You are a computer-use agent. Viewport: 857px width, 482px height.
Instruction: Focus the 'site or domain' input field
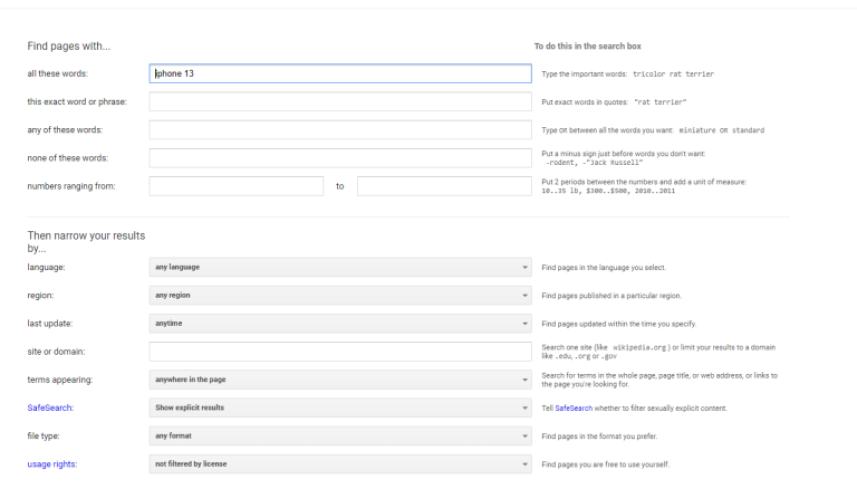pyautogui.click(x=340, y=352)
